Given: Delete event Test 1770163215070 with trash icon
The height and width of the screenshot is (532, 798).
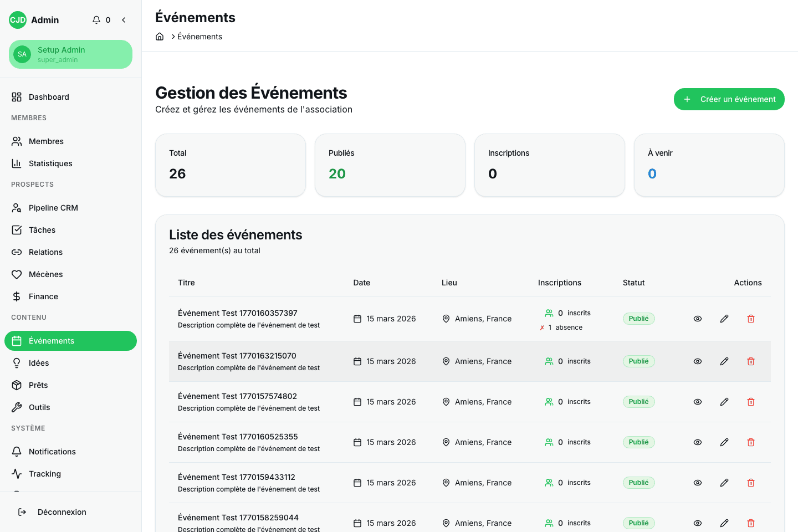Looking at the screenshot, I should pyautogui.click(x=751, y=361).
